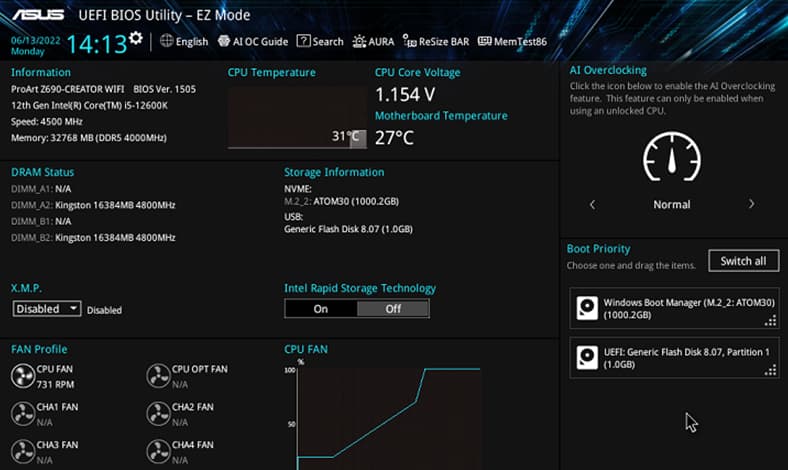Click the Generic Flash Disk 8.07 USB entry
This screenshot has height=470, width=788.
click(x=348, y=229)
